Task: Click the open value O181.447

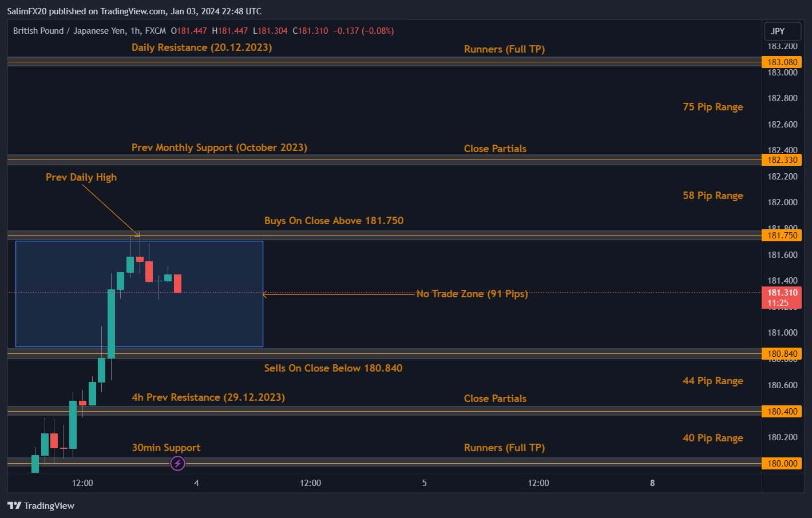Action: [189, 31]
